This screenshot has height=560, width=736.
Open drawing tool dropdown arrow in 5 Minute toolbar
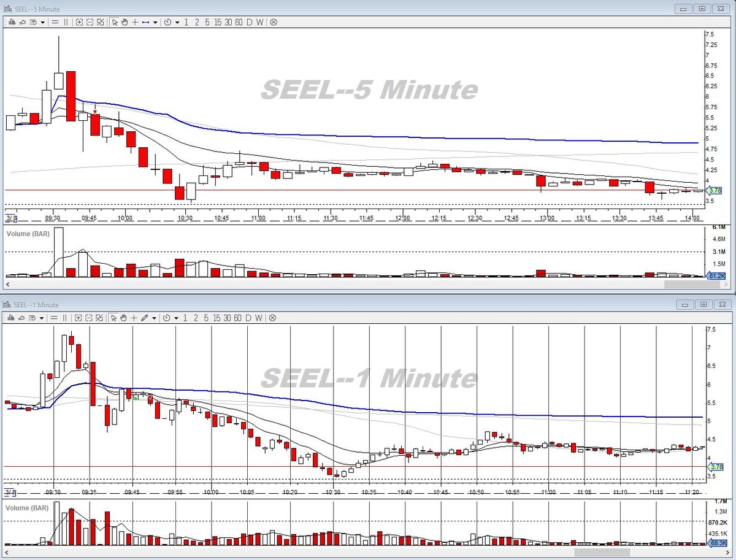pyautogui.click(x=155, y=22)
